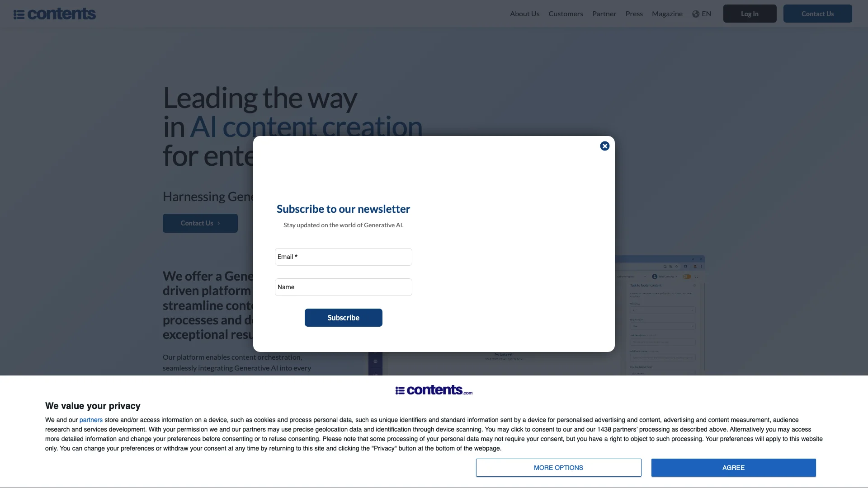Viewport: 868px width, 488px height.
Task: Click Contact Us in top navigation bar
Action: [817, 13]
